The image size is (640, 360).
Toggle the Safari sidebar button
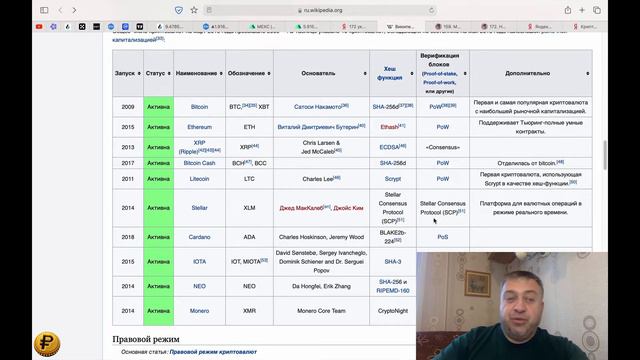44,10
